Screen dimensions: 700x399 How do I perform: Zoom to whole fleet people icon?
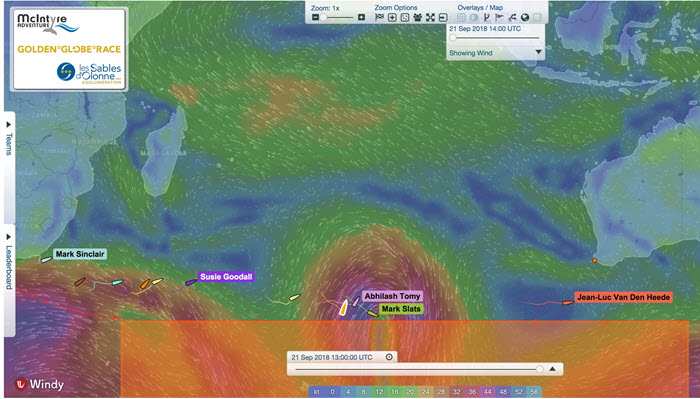pos(417,17)
